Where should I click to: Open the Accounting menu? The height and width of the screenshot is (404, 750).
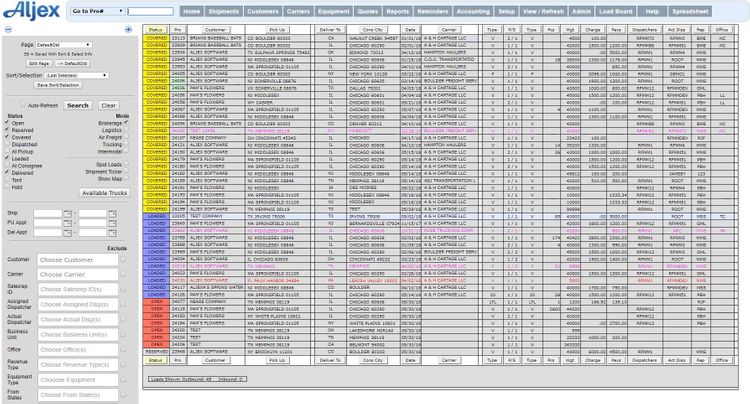click(x=473, y=11)
